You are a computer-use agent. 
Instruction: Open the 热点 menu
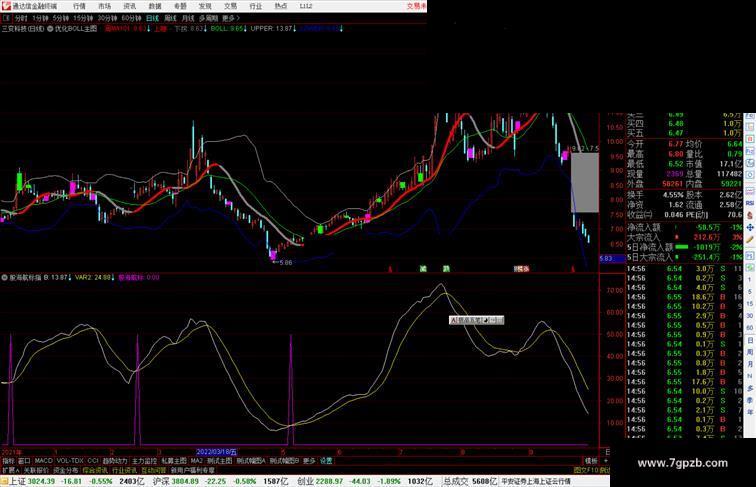coord(281,6)
